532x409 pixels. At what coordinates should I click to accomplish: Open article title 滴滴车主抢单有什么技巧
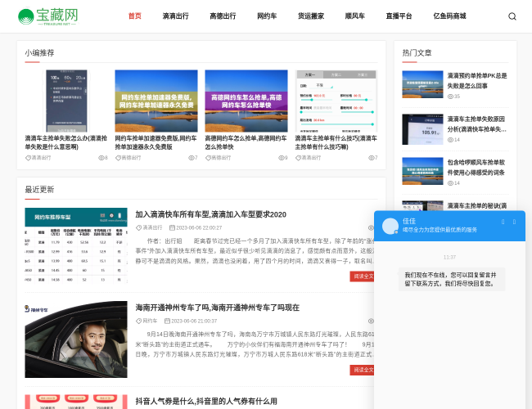(x=336, y=142)
